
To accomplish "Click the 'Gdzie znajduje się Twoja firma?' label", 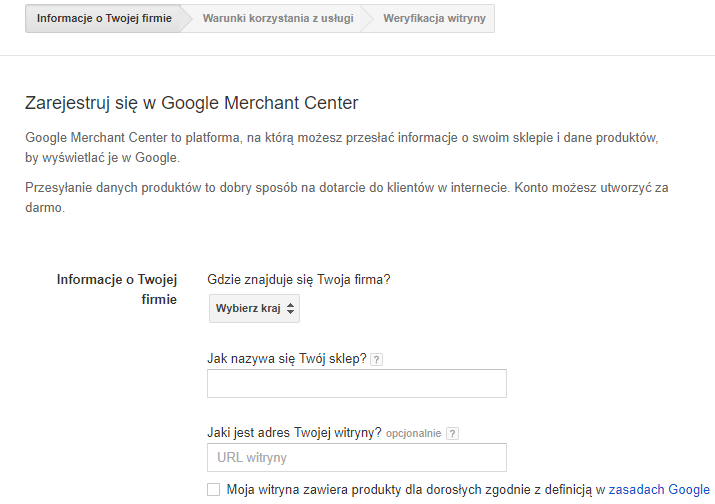I will (299, 280).
